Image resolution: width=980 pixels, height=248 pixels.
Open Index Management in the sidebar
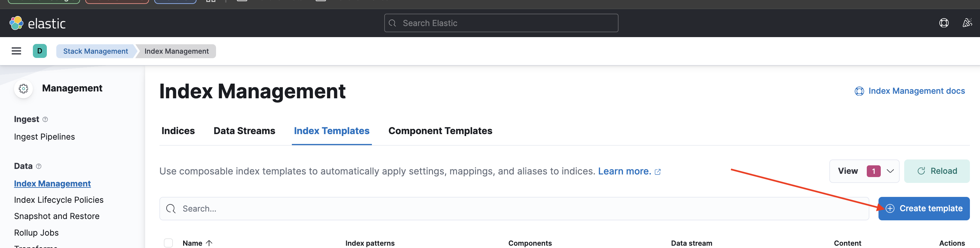(52, 184)
